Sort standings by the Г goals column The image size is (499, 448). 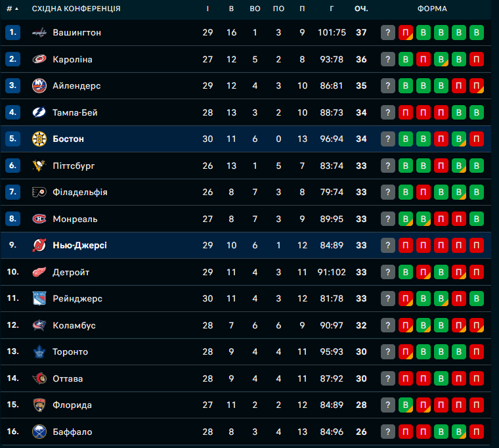pyautogui.click(x=332, y=9)
